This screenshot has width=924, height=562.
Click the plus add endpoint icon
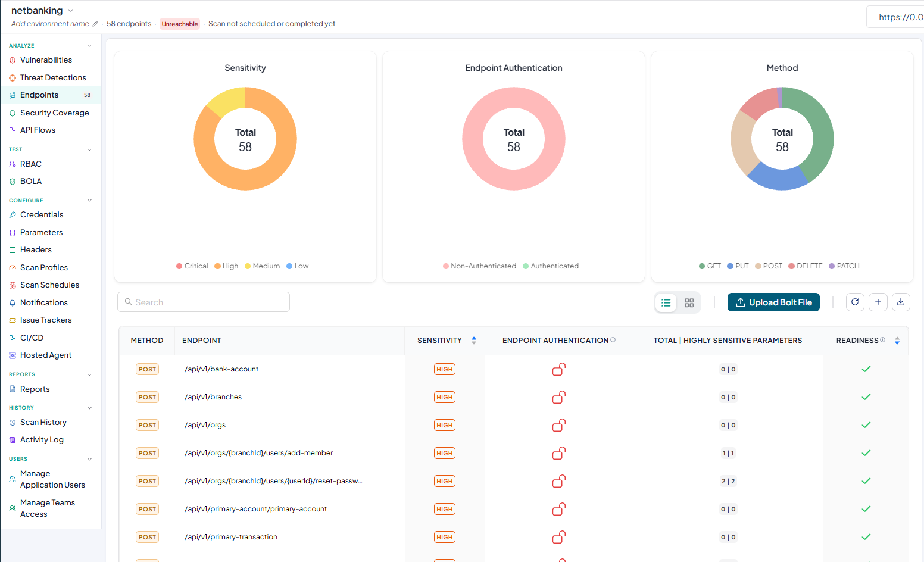878,302
